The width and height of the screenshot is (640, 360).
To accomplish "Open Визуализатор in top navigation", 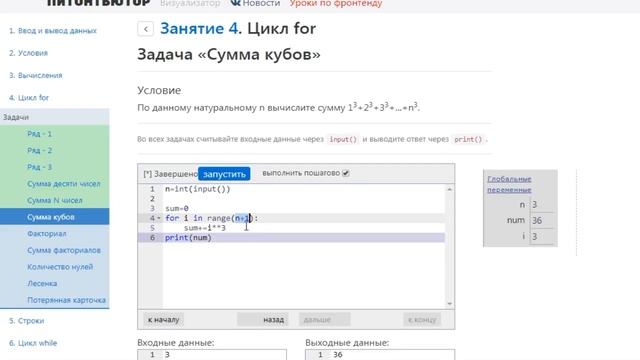I will (x=190, y=3).
